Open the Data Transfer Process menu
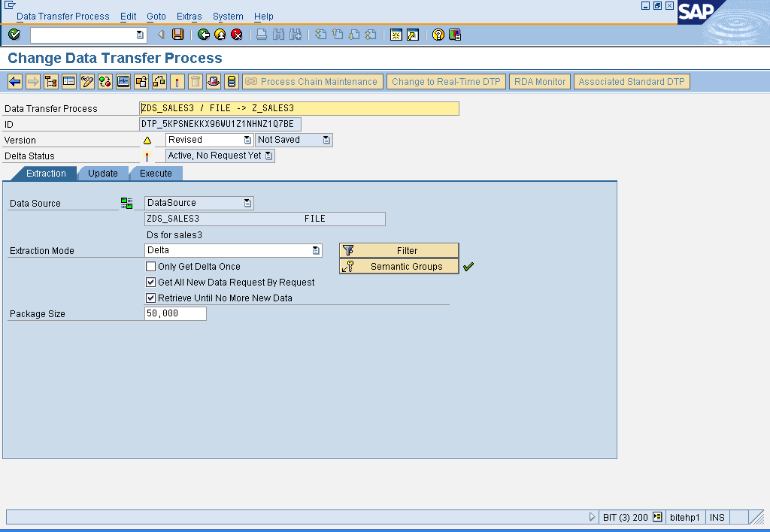The height and width of the screenshot is (532, 770). (x=63, y=17)
